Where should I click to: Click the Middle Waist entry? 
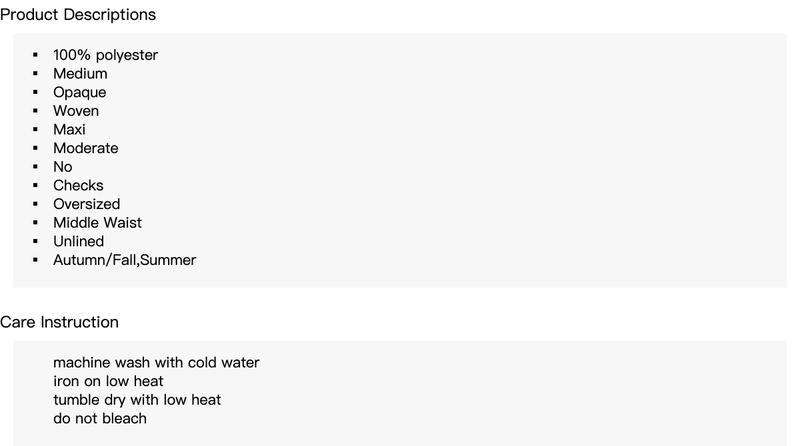point(97,222)
